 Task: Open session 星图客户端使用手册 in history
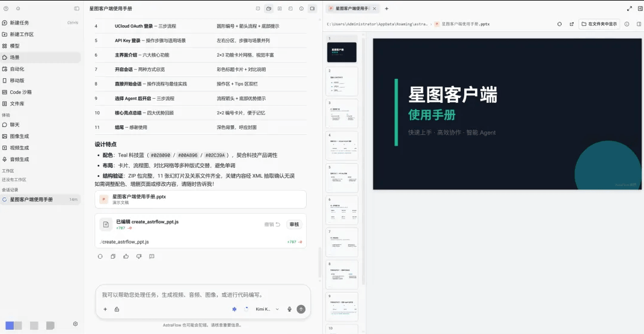(x=40, y=199)
